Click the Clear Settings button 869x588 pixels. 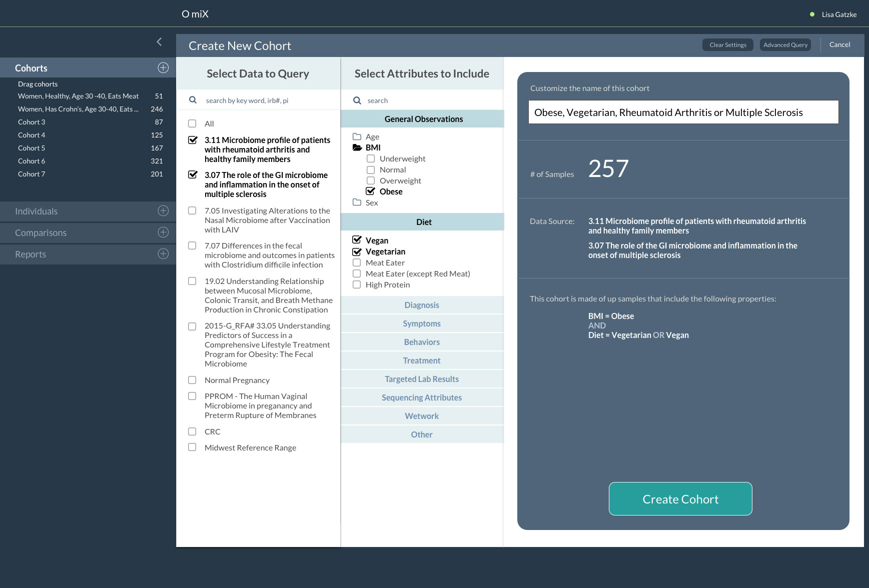coord(727,45)
